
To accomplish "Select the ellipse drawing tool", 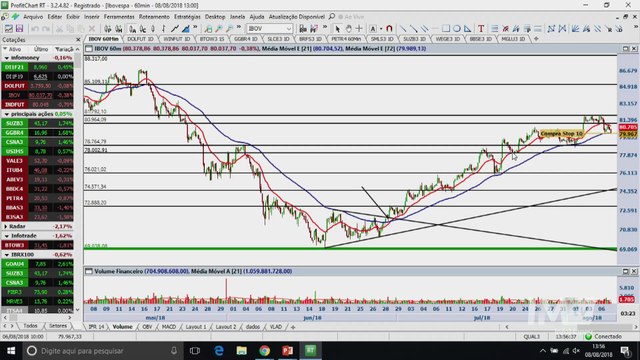I will (457, 29).
